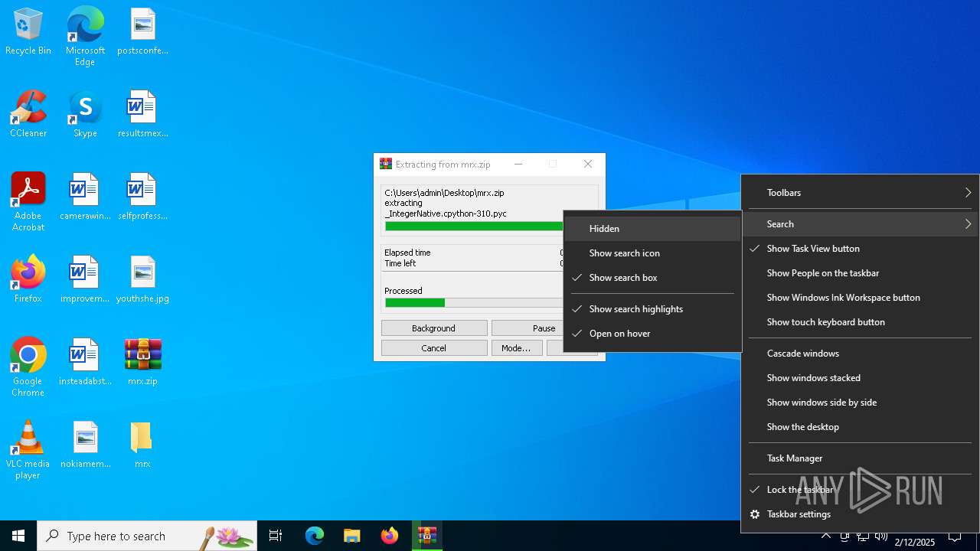980x551 pixels.
Task: Open Task Manager from context menu
Action: click(x=860, y=458)
